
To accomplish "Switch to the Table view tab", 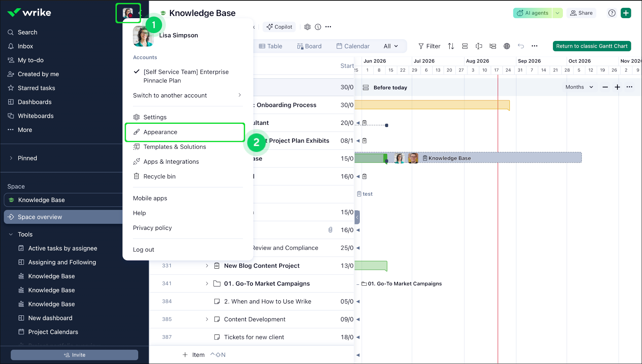I will coord(271,46).
